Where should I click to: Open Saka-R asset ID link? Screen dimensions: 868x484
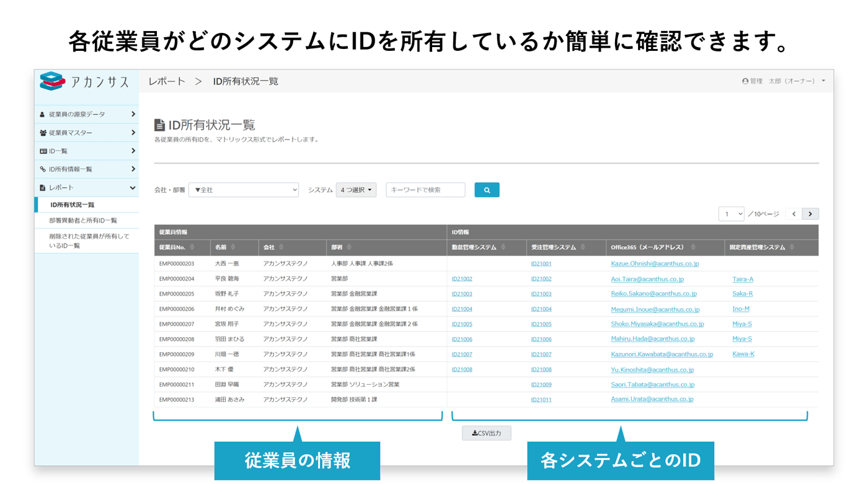coord(742,294)
